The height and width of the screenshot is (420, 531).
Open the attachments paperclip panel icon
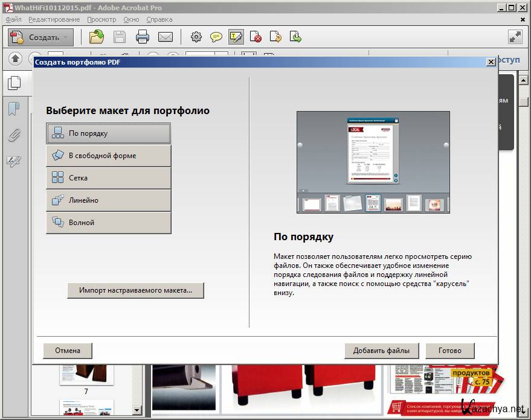pos(14,135)
